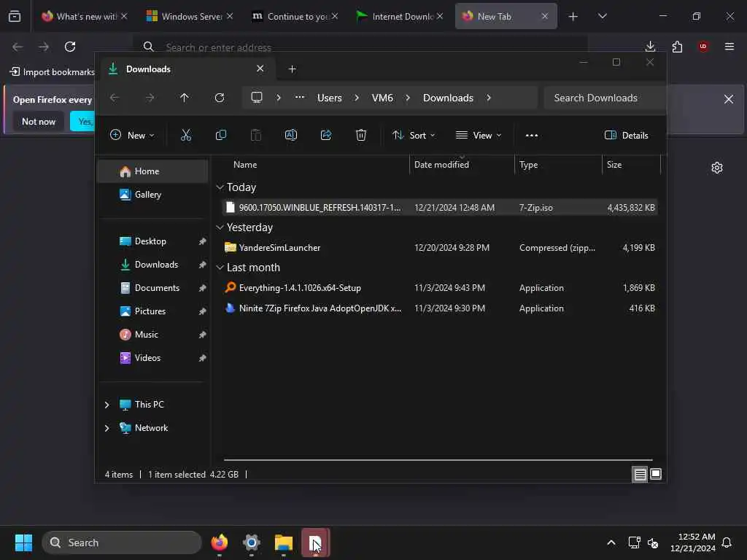Open Music quick access folder
The width and height of the screenshot is (747, 560).
152,335
